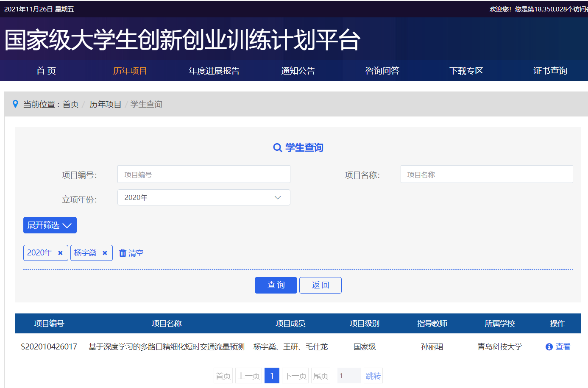
Task: Go to 年度进展报告 in navigation
Action: click(x=214, y=71)
